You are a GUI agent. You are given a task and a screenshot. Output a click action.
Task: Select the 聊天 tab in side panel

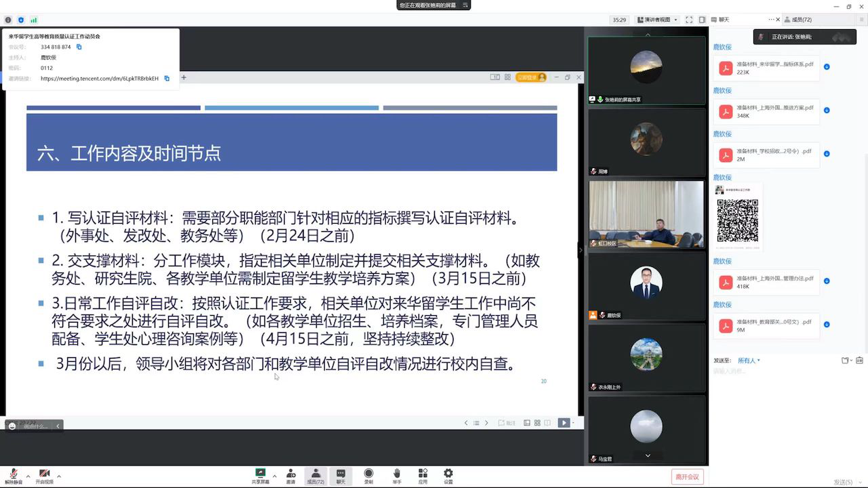[724, 20]
